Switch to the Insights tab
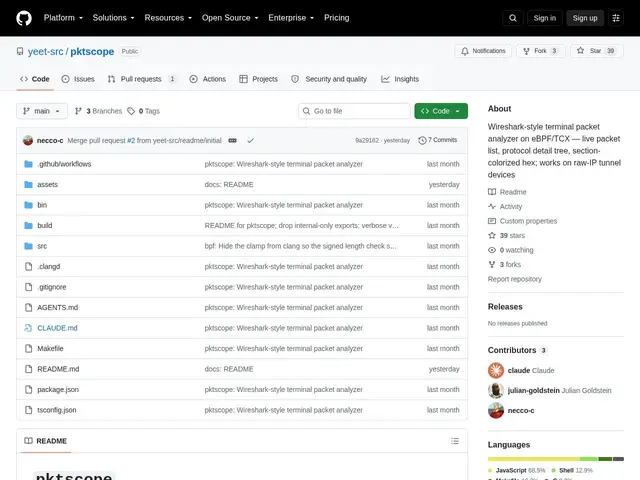 coord(400,79)
